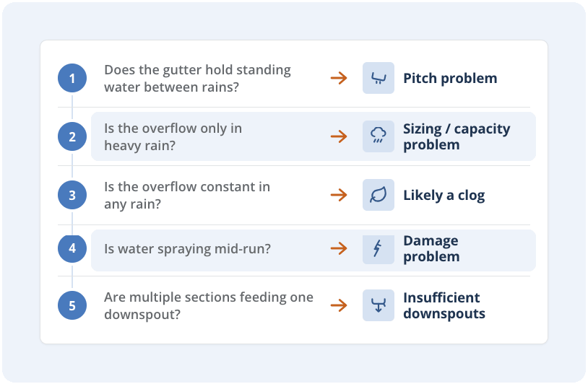The height and width of the screenshot is (384, 588).
Task: Select step number 2 circle
Action: [x=72, y=136]
